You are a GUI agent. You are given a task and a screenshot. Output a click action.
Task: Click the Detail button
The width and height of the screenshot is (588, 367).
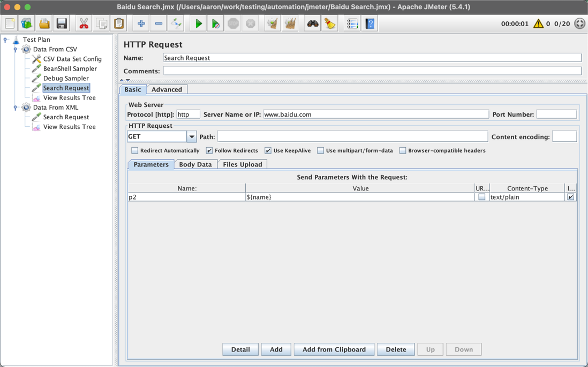240,349
